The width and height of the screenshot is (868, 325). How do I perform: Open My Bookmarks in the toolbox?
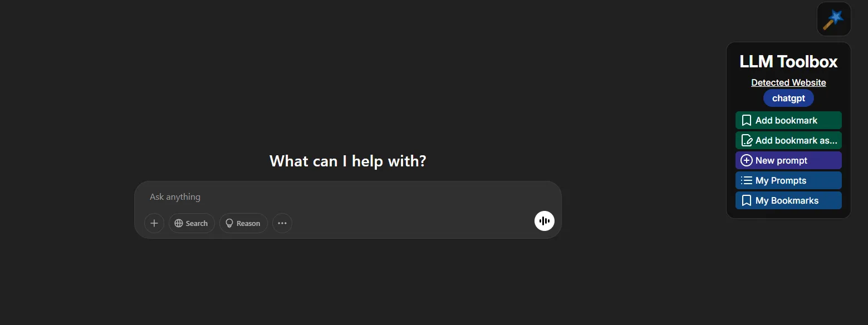click(788, 200)
